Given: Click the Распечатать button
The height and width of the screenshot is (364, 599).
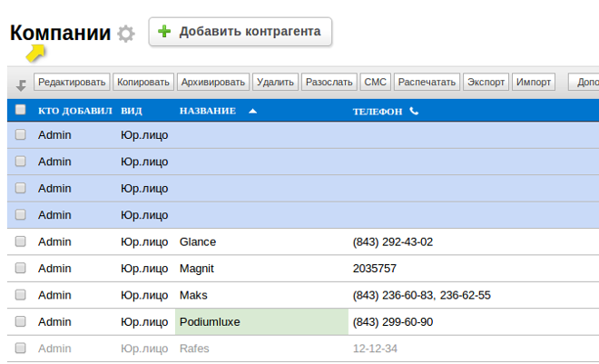Looking at the screenshot, I should click(427, 82).
